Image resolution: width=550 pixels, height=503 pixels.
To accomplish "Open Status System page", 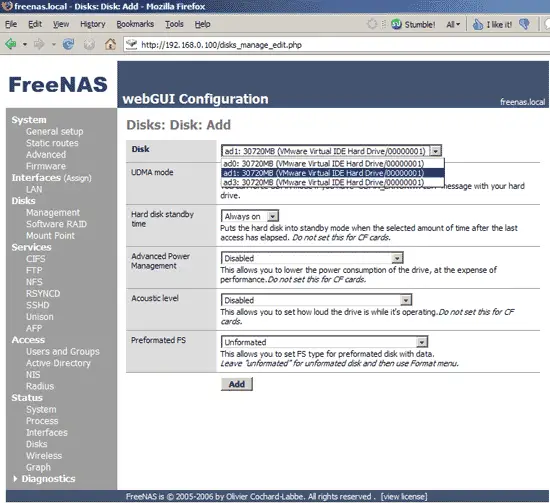I will point(41,409).
